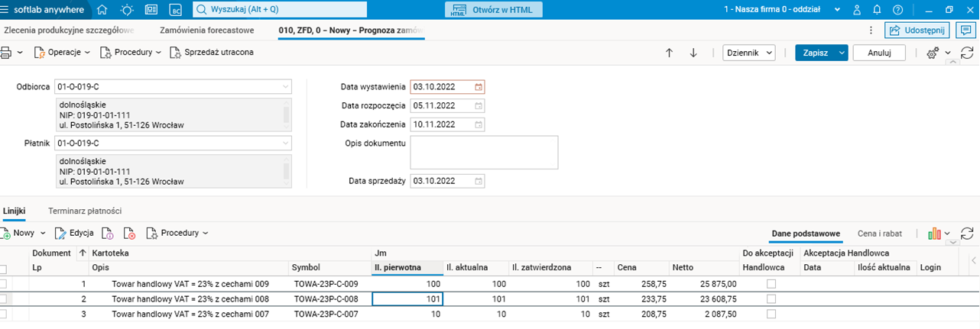Go to the home screen icon
980x329 pixels.
click(102, 10)
